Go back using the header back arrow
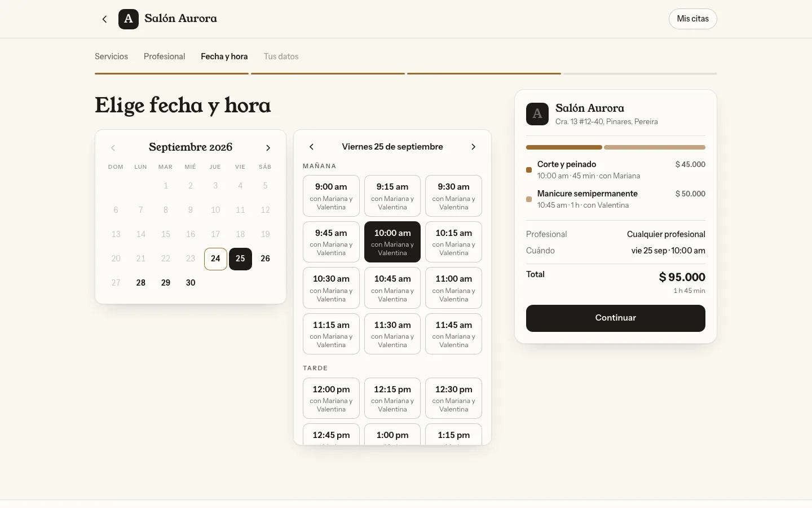812x508 pixels. click(104, 19)
